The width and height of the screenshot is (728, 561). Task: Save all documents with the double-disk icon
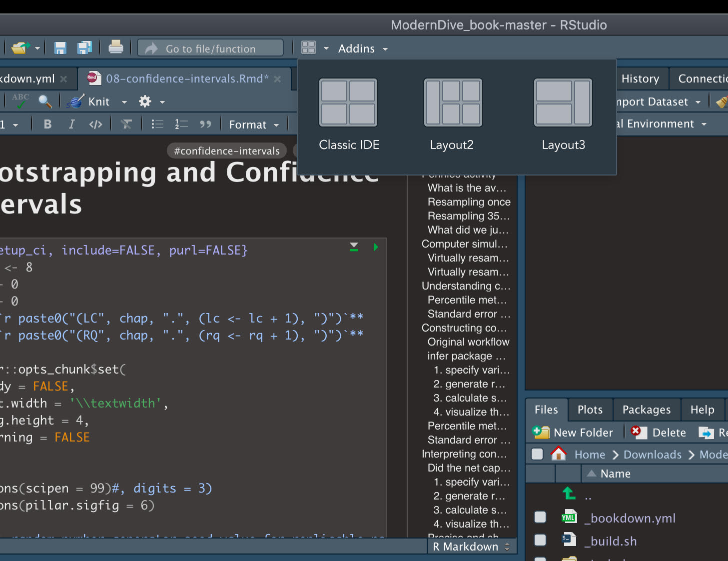click(x=84, y=47)
